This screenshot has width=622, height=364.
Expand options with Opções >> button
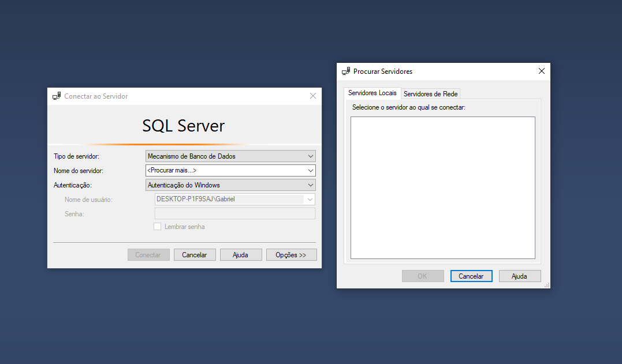click(291, 254)
